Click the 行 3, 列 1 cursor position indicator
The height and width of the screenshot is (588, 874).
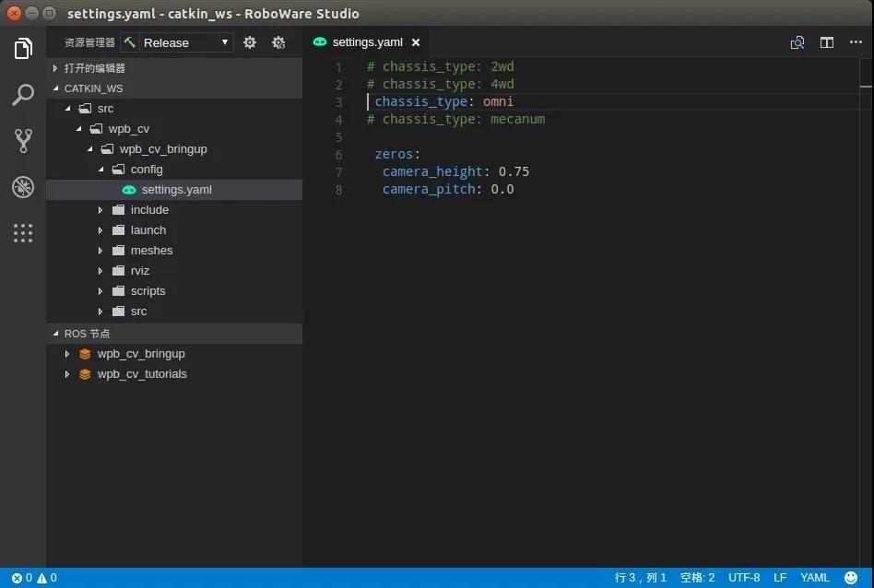pos(641,578)
